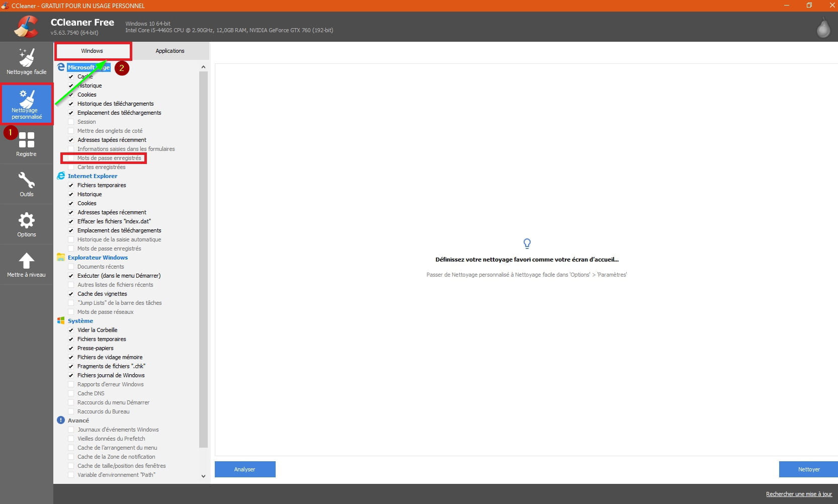Uncheck Presse-papiers checkbox
The width and height of the screenshot is (838, 504).
click(71, 348)
